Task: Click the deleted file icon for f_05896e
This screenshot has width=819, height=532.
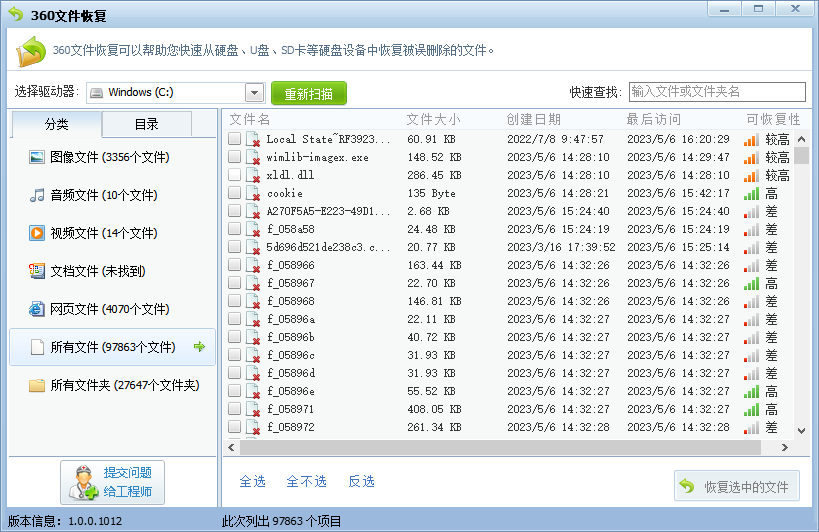Action: [x=253, y=391]
